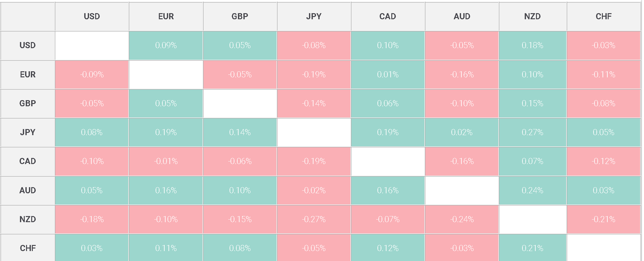Select the CAD row label
The height and width of the screenshot is (261, 644).
click(x=28, y=161)
